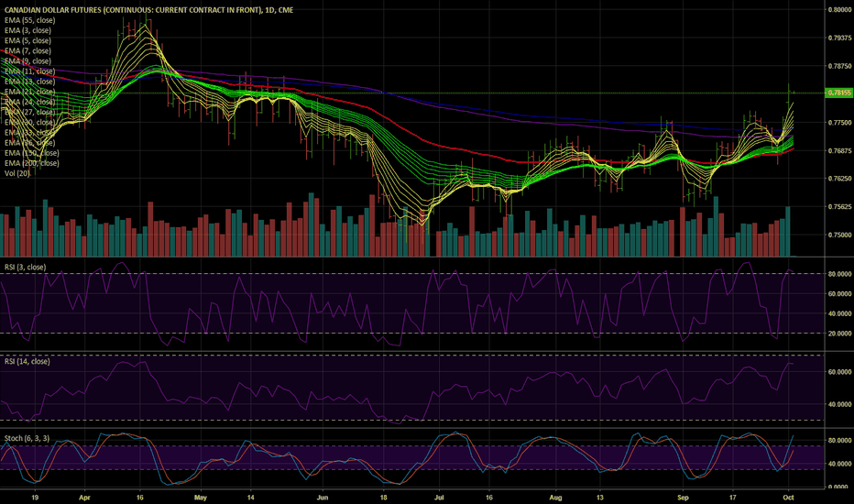This screenshot has height=504, width=854.
Task: Select the 0.78750 price scale value
Action: coord(840,66)
